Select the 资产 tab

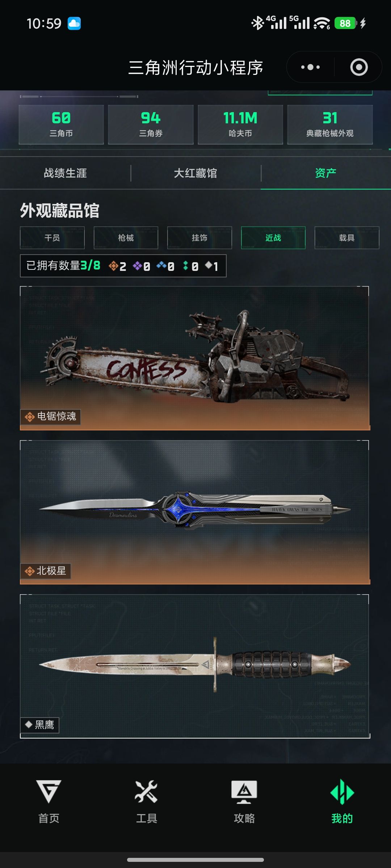[x=326, y=173]
